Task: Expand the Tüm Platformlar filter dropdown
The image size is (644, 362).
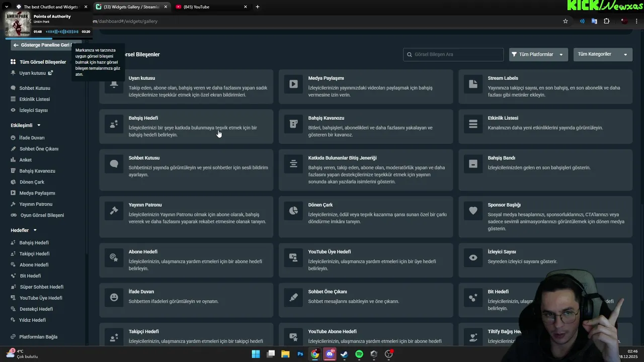Action: tap(538, 54)
